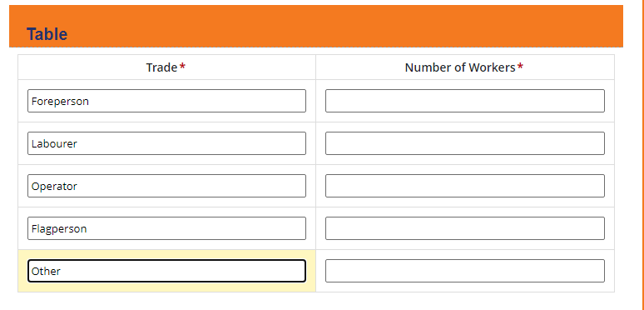Image resolution: width=644 pixels, height=310 pixels.
Task: Click Number of Workers field for Foreperson
Action: pyautogui.click(x=465, y=101)
